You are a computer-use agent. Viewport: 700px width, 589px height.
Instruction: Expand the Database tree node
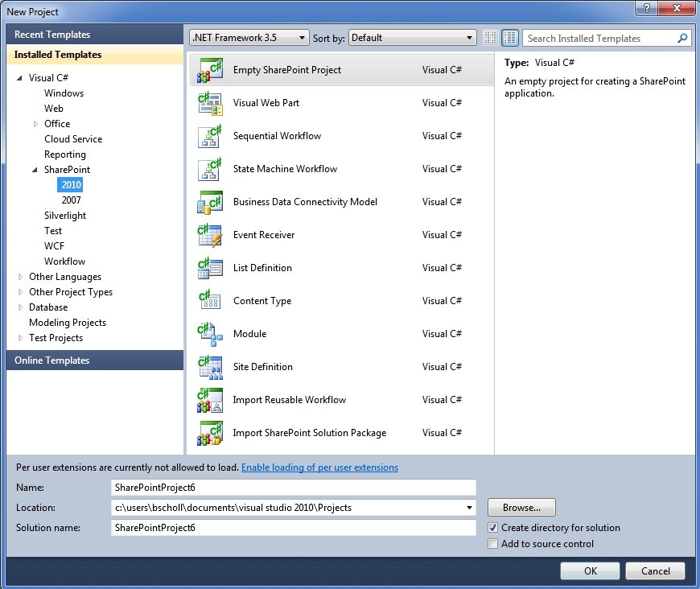20,307
